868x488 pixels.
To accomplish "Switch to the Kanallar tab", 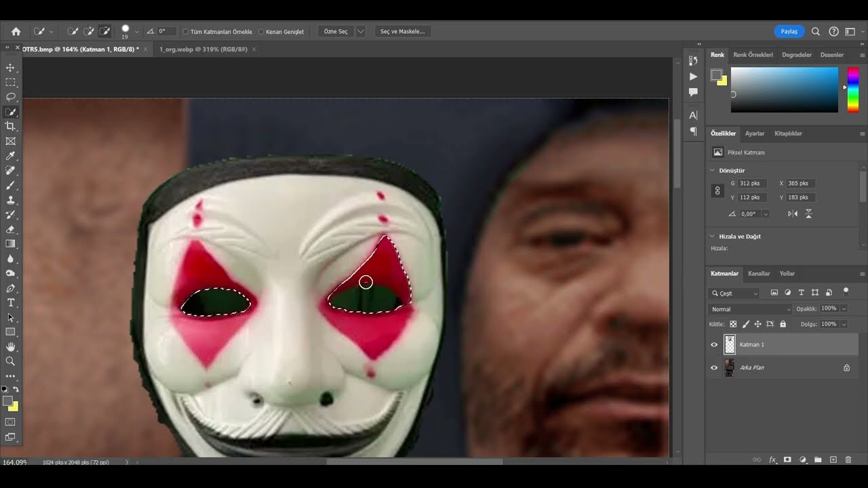I will pyautogui.click(x=759, y=274).
